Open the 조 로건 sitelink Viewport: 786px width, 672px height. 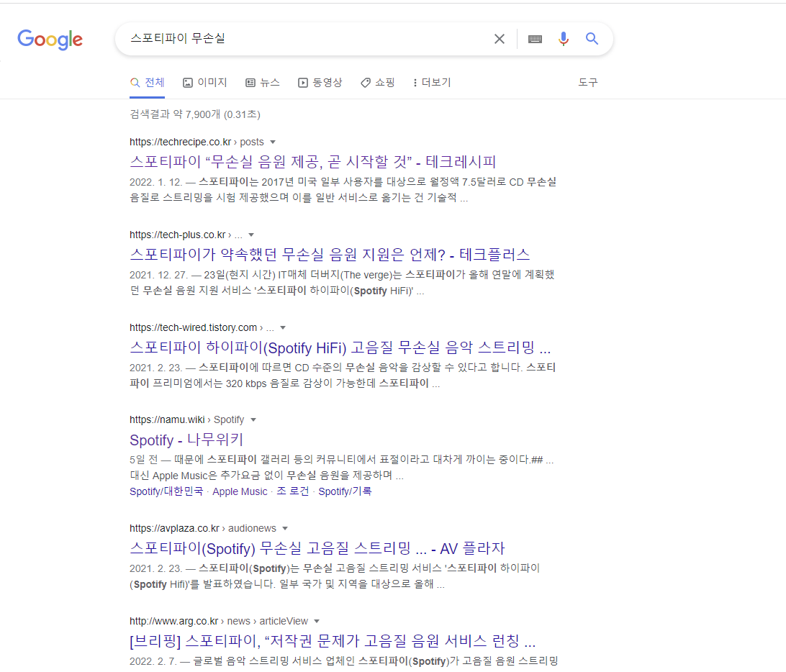(x=293, y=491)
